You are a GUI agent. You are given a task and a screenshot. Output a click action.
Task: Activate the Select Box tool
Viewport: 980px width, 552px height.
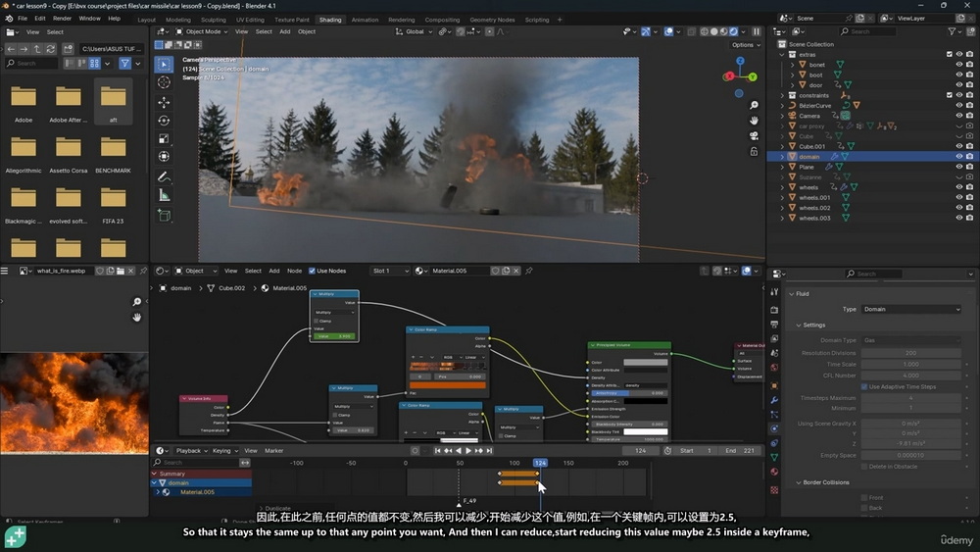pos(164,64)
